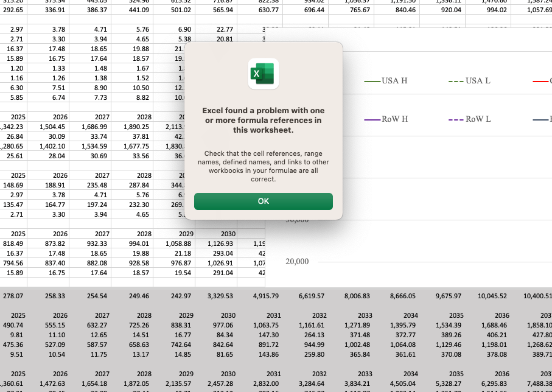Image resolution: width=552 pixels, height=392 pixels.
Task: Select the cell containing 1.52
Action: pyautogui.click(x=132, y=78)
